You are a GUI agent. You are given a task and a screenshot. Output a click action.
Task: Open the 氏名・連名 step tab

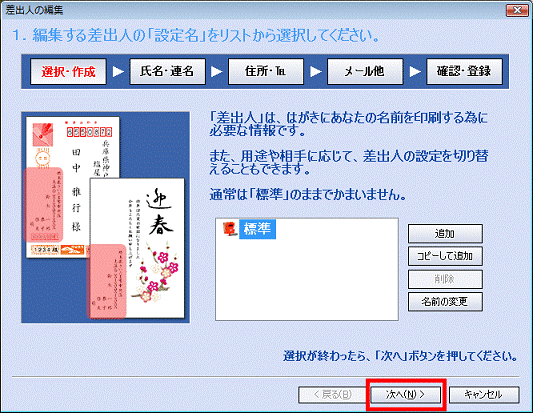[x=167, y=71]
